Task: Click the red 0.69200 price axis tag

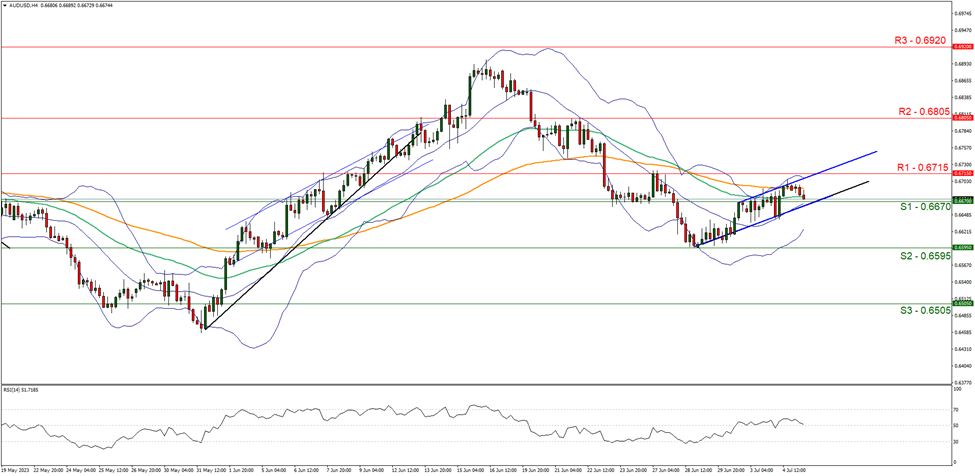Action: (963, 46)
